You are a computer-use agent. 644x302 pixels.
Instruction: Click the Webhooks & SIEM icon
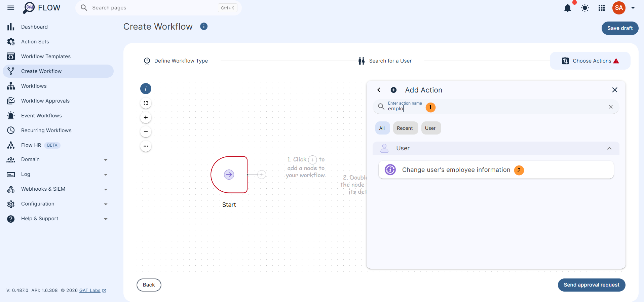11,189
